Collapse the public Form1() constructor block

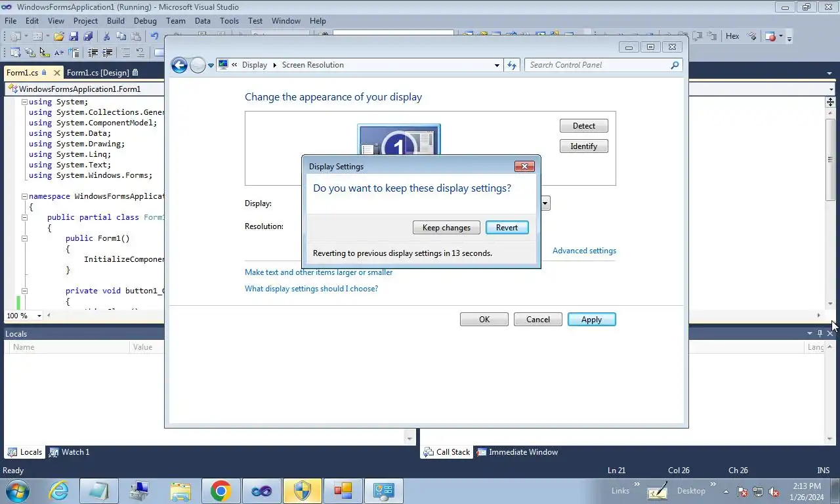pyautogui.click(x=24, y=238)
